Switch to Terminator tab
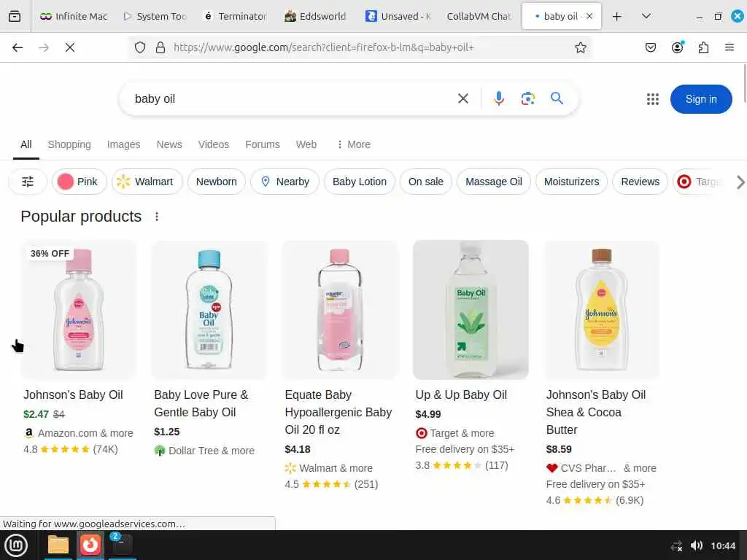Viewport: 747px width, 560px height. point(236,16)
